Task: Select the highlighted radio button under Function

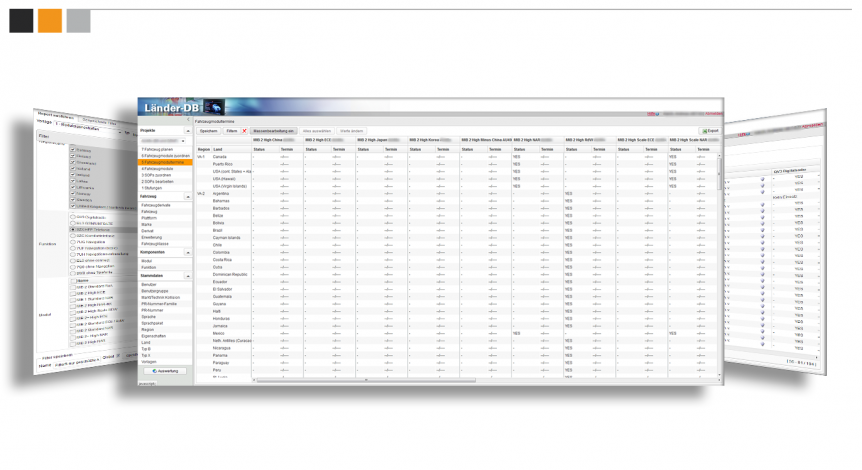Action: [73, 229]
